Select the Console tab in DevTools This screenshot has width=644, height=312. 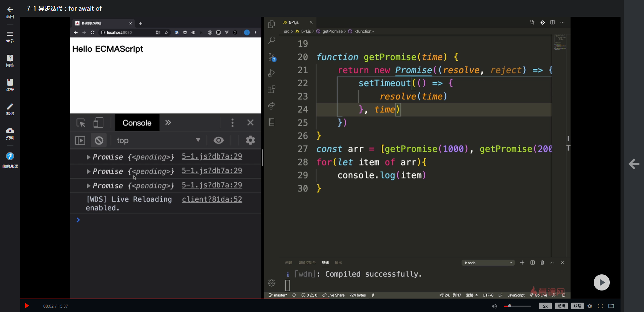(x=137, y=123)
